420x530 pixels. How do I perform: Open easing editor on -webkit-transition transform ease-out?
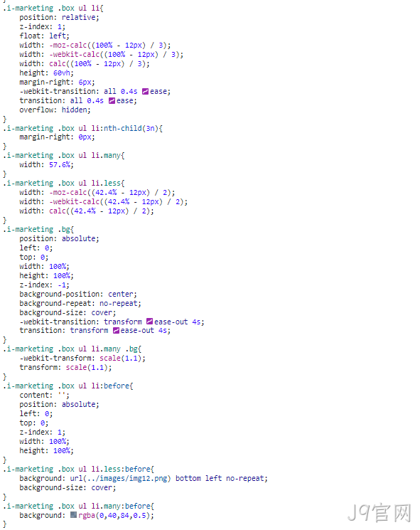coord(149,322)
